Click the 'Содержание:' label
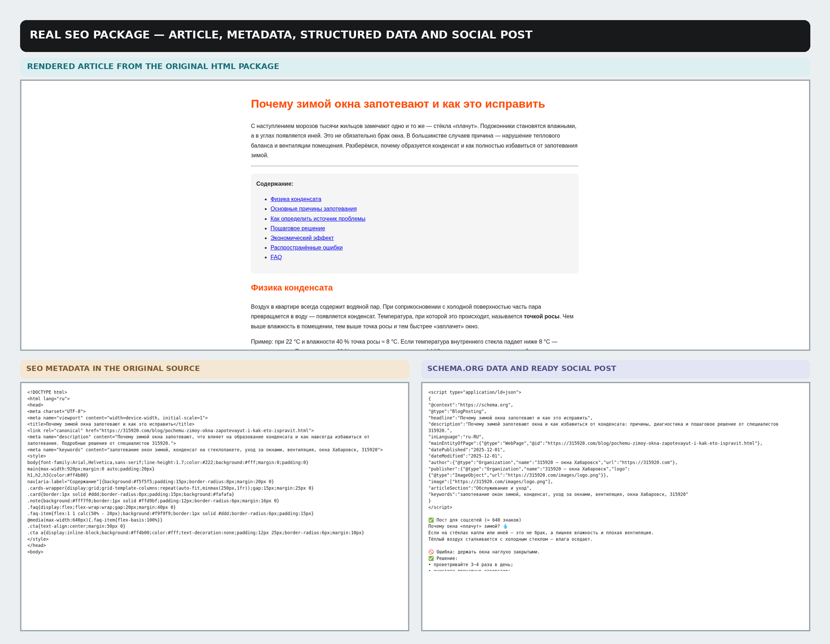This screenshot has height=644, width=830. 275,184
